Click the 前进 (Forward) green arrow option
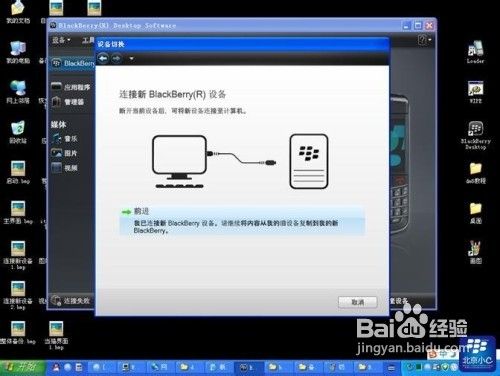Viewport: 500px width, 376px height. [242, 221]
